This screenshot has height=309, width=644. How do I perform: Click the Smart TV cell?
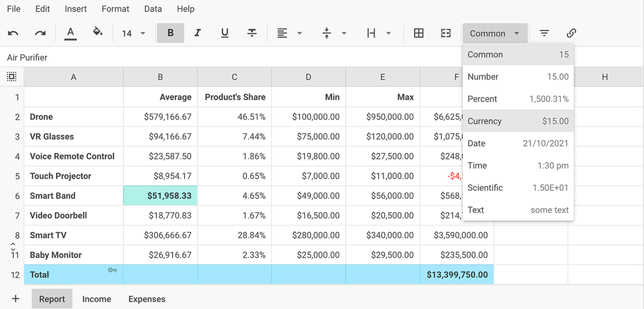tap(73, 235)
